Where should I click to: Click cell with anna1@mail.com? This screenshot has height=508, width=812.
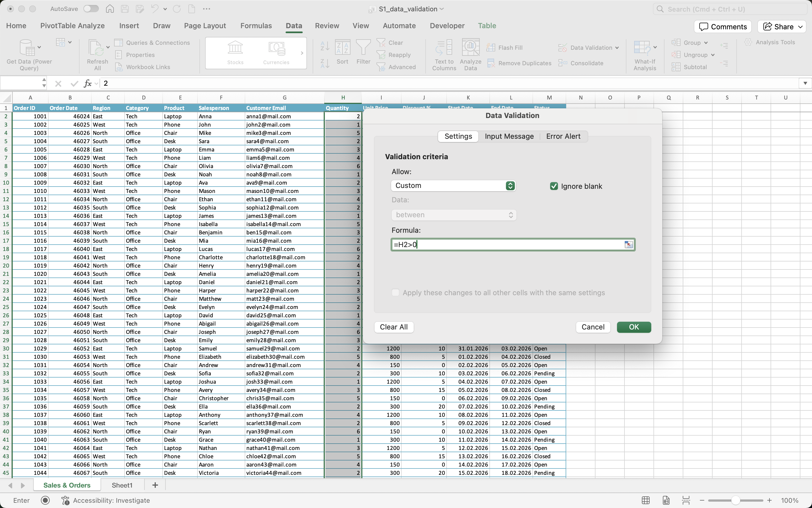(x=284, y=116)
